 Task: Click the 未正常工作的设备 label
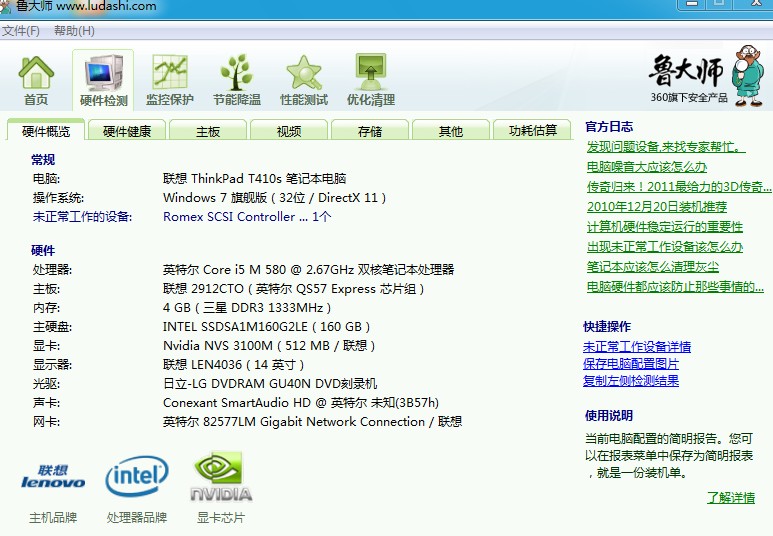pyautogui.click(x=82, y=216)
